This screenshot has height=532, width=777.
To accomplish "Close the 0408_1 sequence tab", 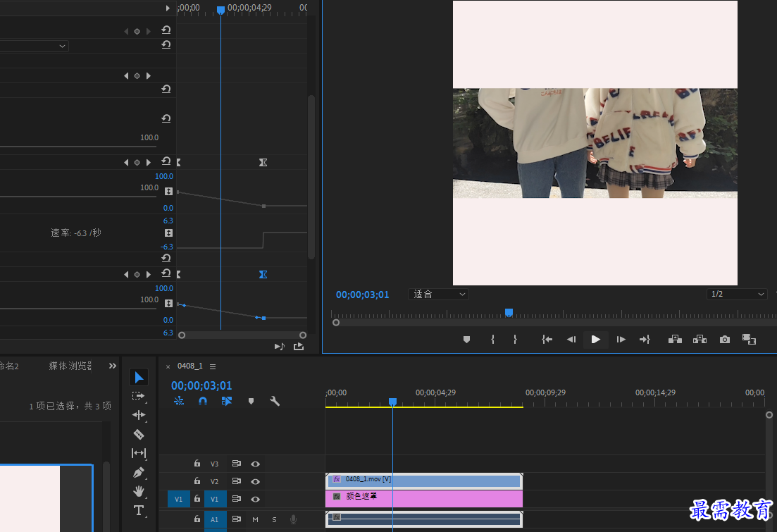I will (x=168, y=366).
